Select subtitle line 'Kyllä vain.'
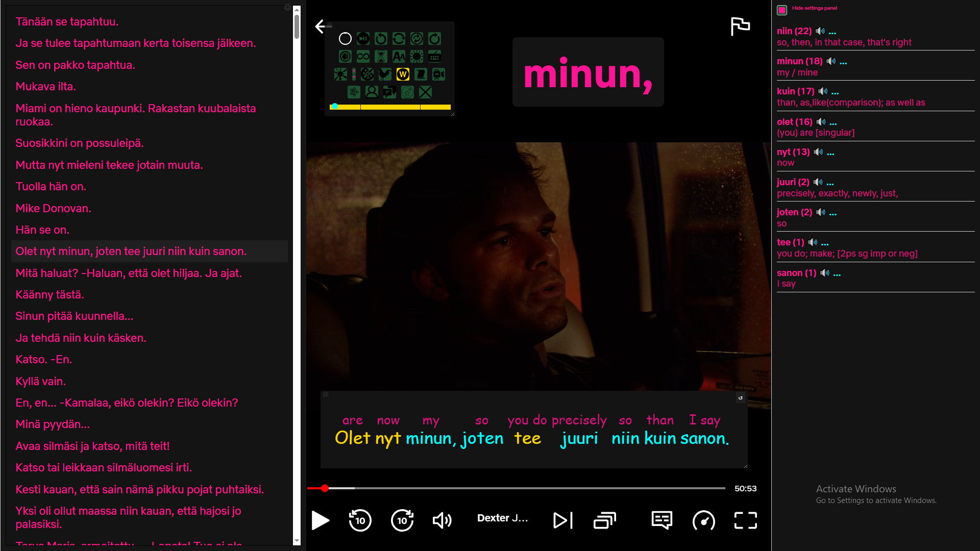 [x=40, y=381]
